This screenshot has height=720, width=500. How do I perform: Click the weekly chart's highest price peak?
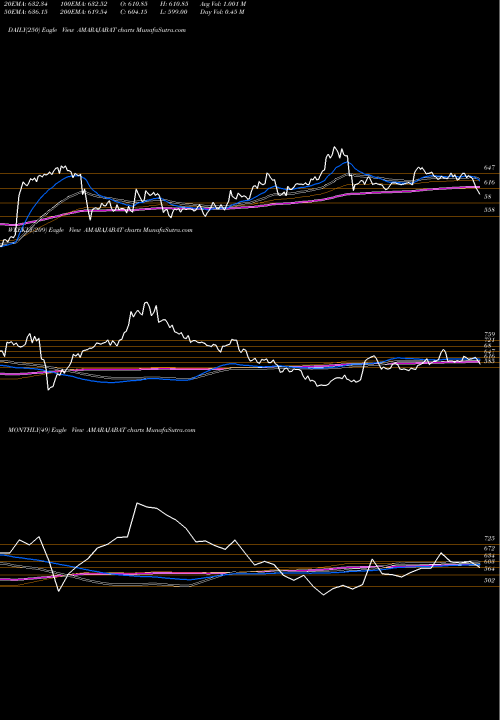click(x=146, y=303)
